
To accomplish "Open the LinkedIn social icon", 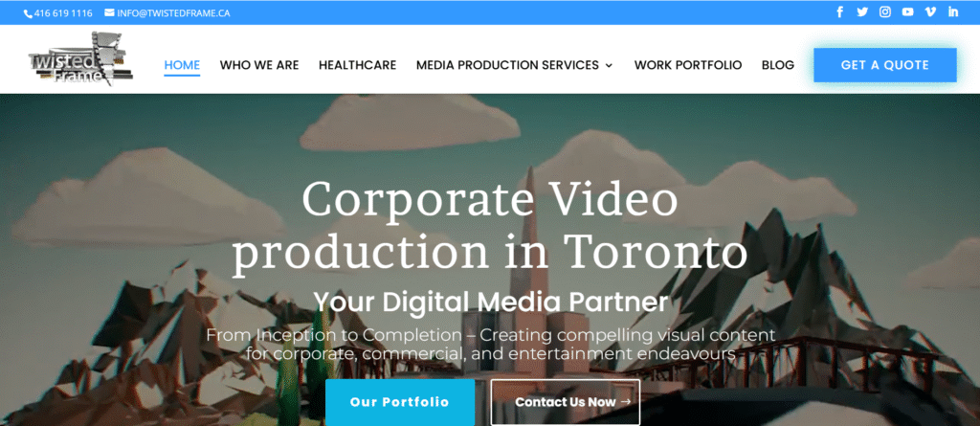I will (953, 11).
